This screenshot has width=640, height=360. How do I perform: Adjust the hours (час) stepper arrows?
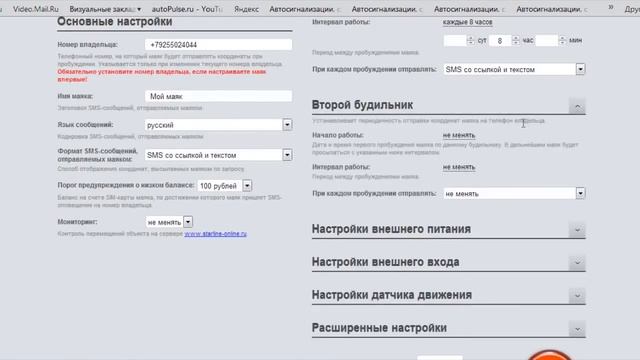(516, 40)
